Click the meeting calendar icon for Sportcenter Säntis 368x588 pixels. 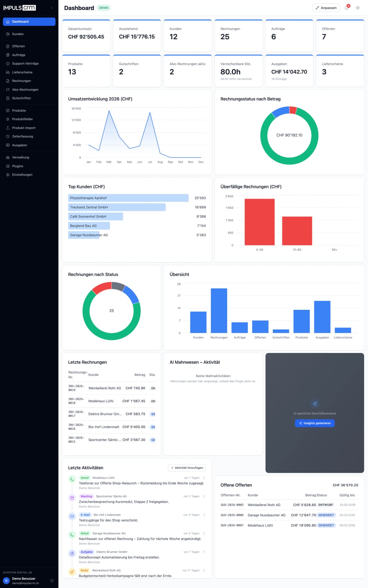point(72,498)
